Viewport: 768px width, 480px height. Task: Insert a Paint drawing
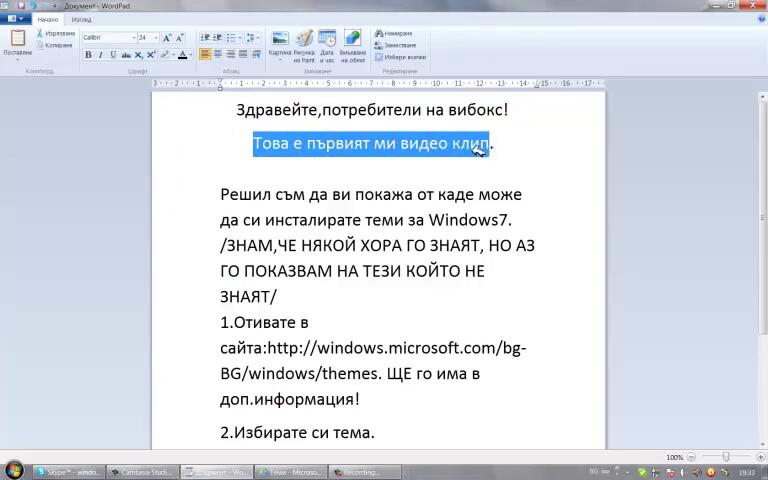click(304, 39)
